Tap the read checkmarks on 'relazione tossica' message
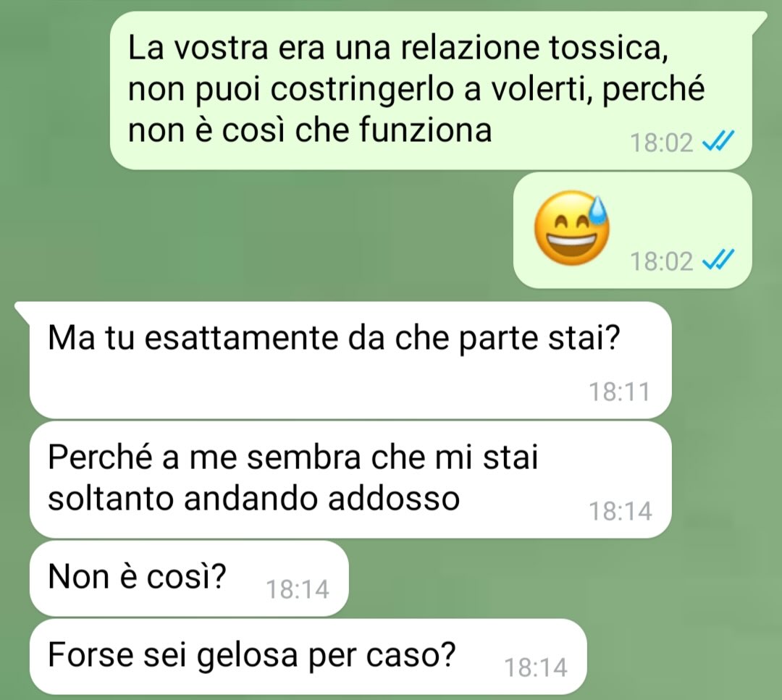Viewport: 782px width, 700px height. [718, 142]
